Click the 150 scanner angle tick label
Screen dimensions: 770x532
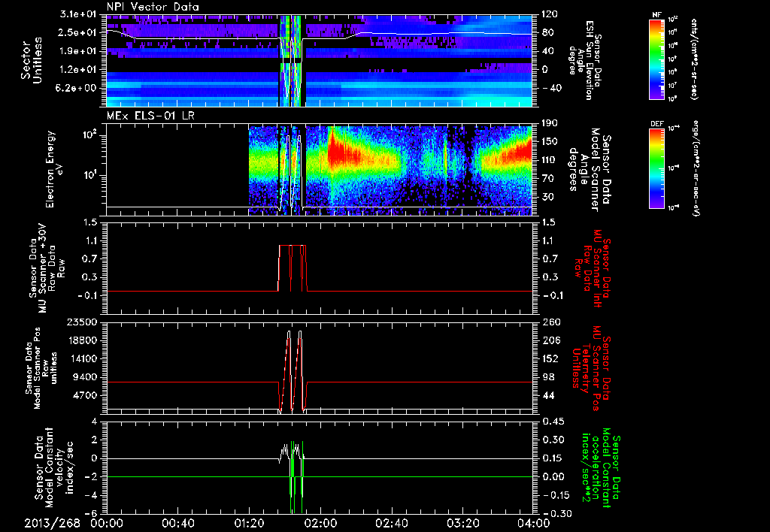click(550, 142)
